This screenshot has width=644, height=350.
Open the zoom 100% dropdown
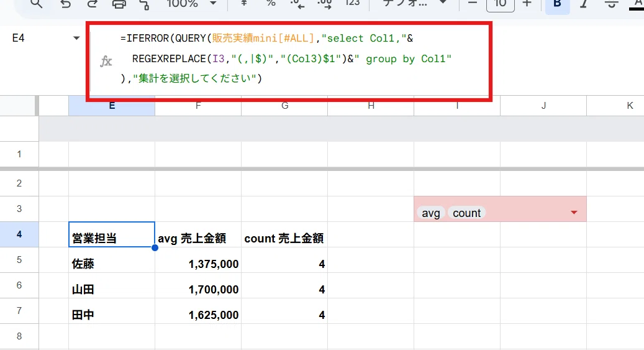[x=191, y=4]
